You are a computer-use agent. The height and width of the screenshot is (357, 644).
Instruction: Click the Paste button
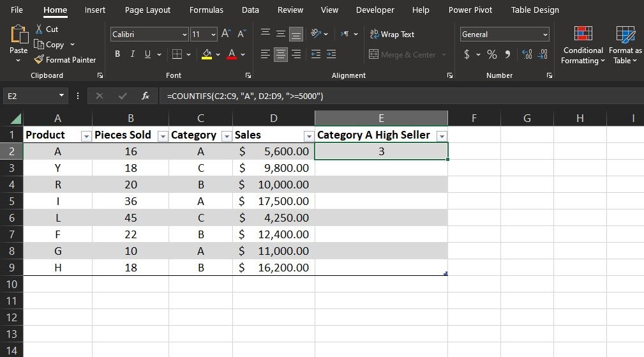(x=19, y=37)
